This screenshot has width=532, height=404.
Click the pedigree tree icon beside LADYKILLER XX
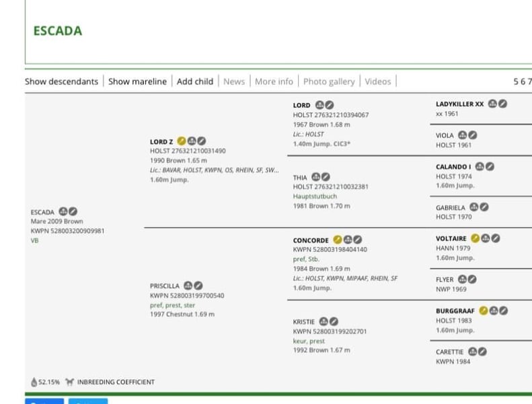point(492,104)
